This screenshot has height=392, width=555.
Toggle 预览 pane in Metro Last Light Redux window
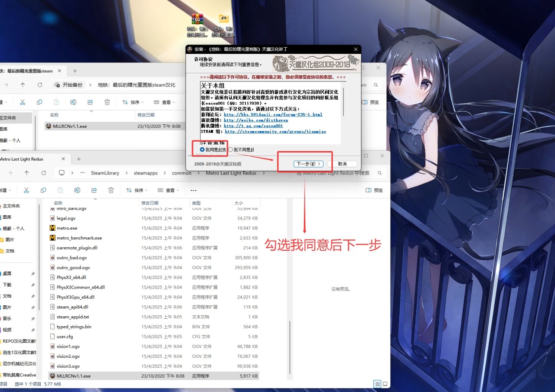pos(374,190)
